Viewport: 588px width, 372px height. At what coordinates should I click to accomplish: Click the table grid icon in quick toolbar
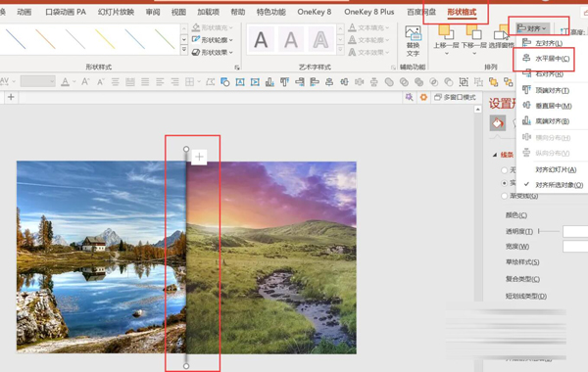tap(190, 81)
